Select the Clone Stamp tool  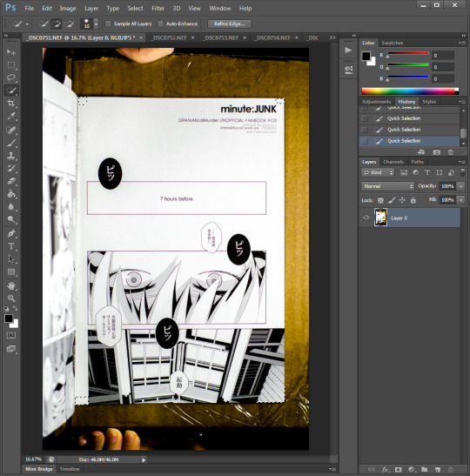click(11, 156)
